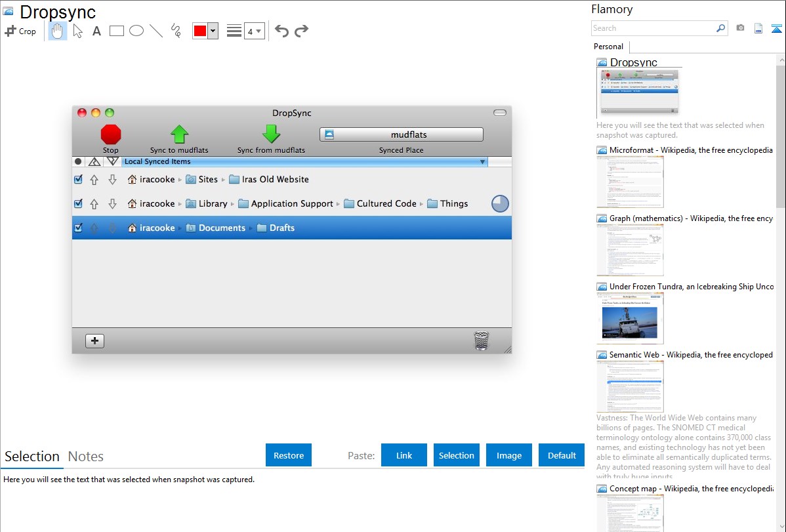Viewport: 786px width, 532px height.
Task: Switch to the Selection tab
Action: click(32, 457)
